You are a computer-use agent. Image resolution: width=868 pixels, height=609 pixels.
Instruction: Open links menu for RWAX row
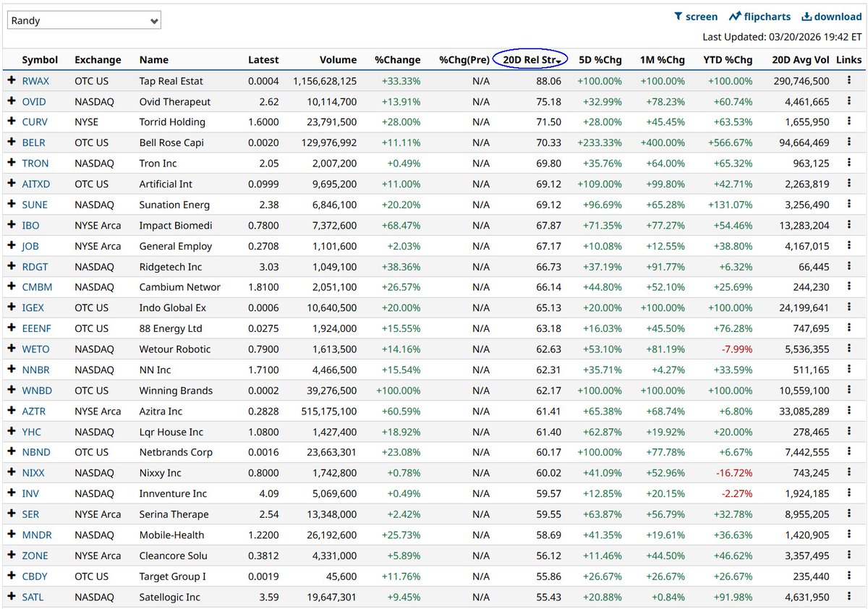tap(848, 81)
